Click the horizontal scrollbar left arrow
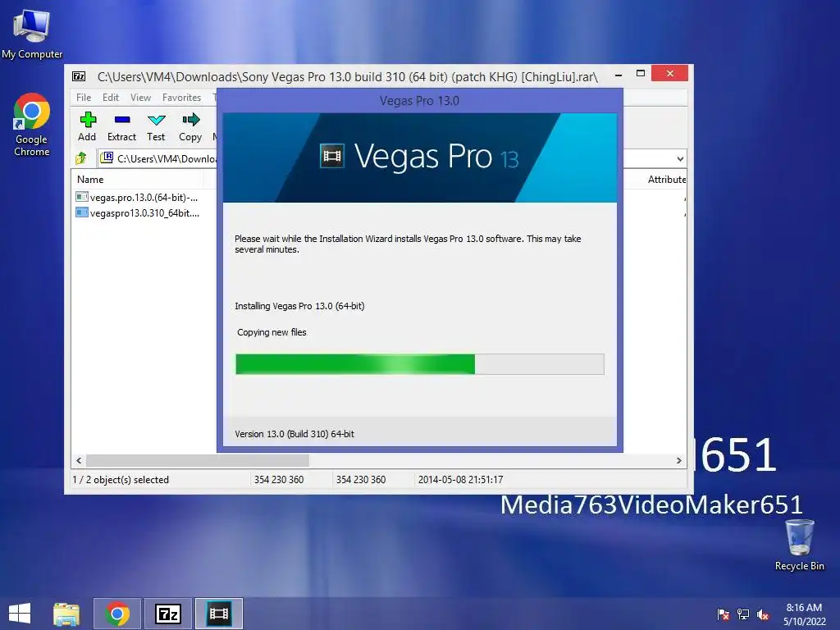Image resolution: width=840 pixels, height=630 pixels. coord(79,461)
